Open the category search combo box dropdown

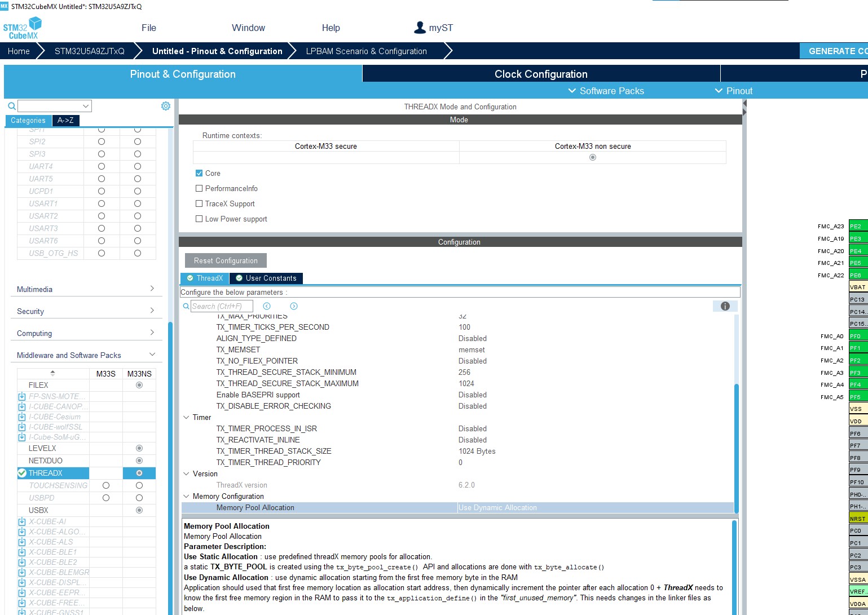coord(86,106)
